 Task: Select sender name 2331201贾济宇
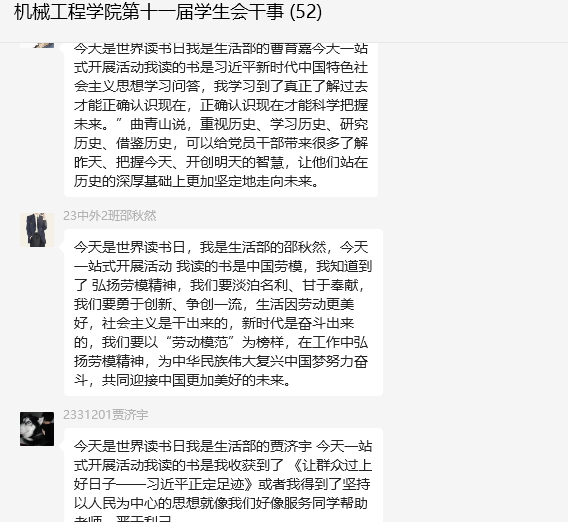(106, 415)
